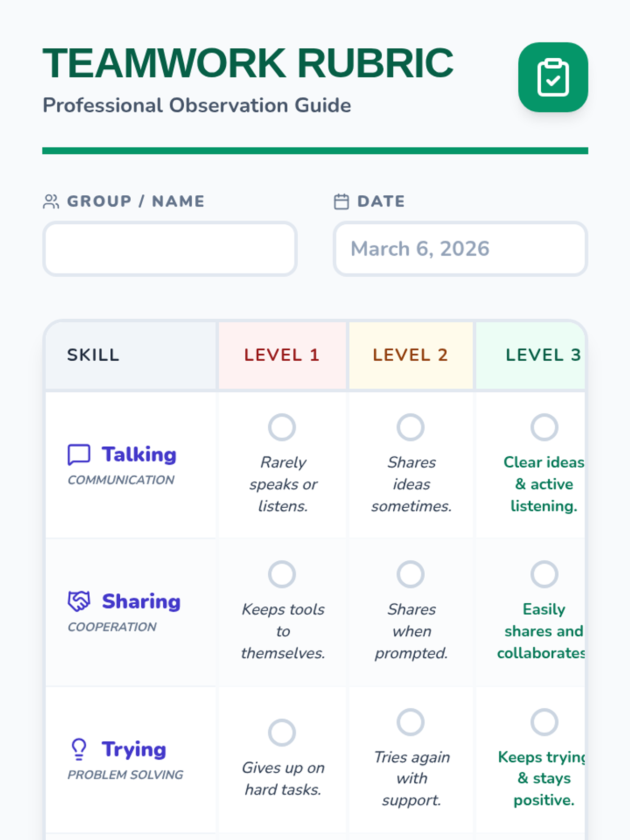630x840 pixels.
Task: Click the calendar icon beside Date
Action: tap(341, 202)
